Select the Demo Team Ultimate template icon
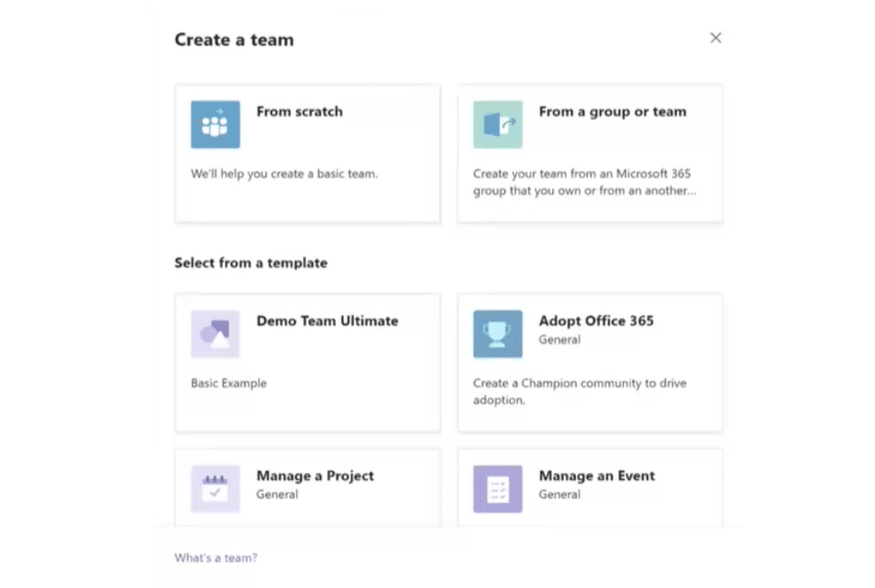 (215, 333)
